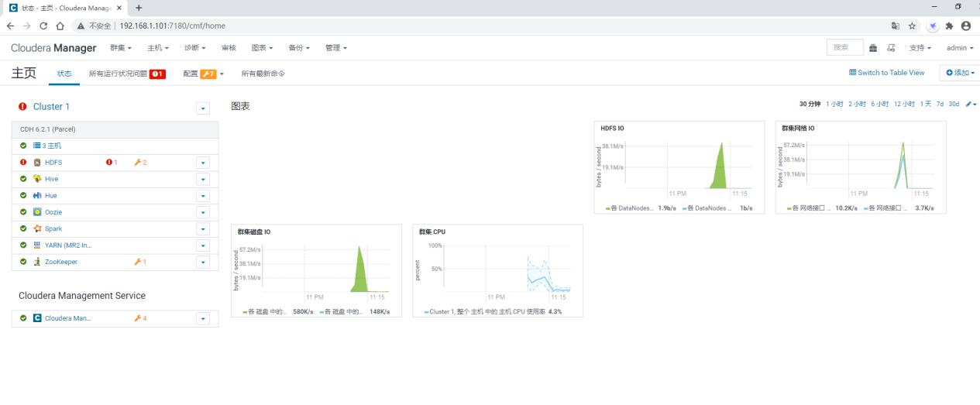
Task: Open the HDFS IO chart
Action: tap(679, 166)
